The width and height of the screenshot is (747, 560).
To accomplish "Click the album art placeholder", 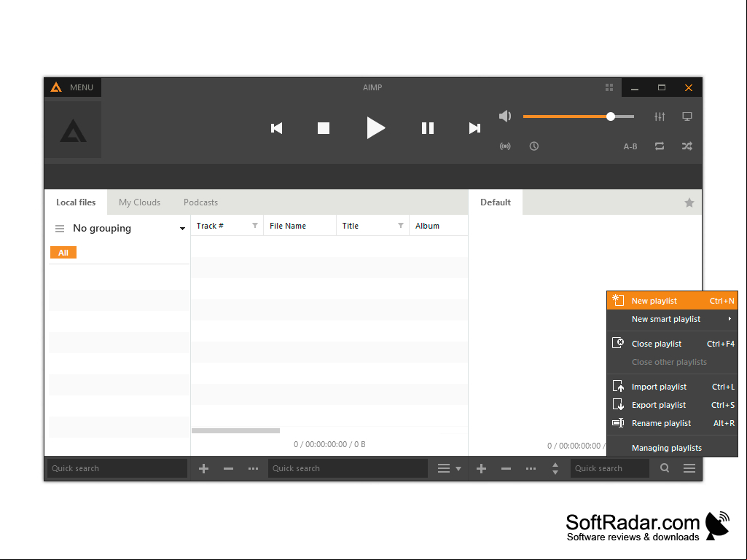I will coord(73,130).
